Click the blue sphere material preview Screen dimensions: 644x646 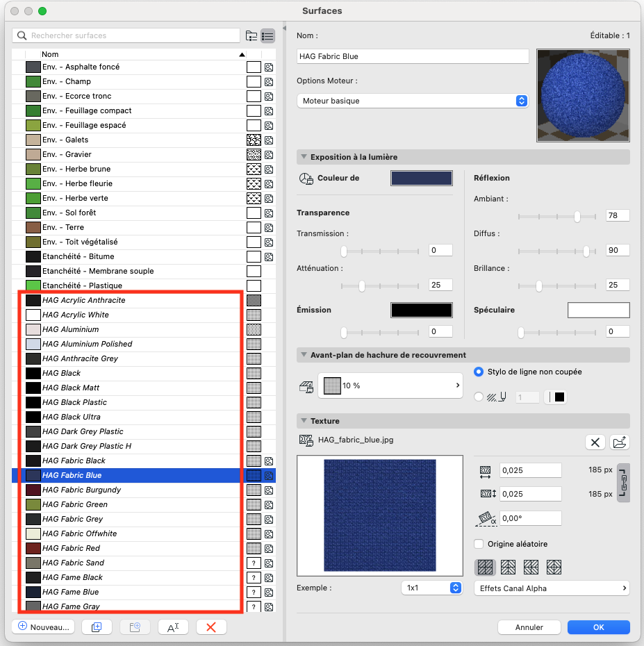(583, 96)
